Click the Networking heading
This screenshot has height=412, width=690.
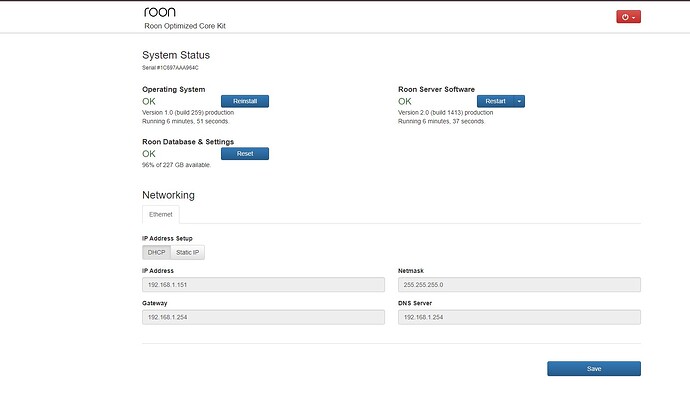coord(168,195)
